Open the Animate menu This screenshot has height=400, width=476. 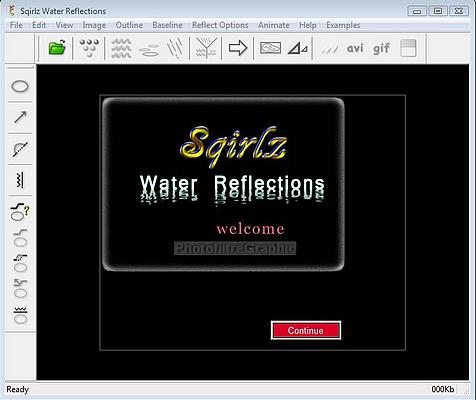click(274, 25)
